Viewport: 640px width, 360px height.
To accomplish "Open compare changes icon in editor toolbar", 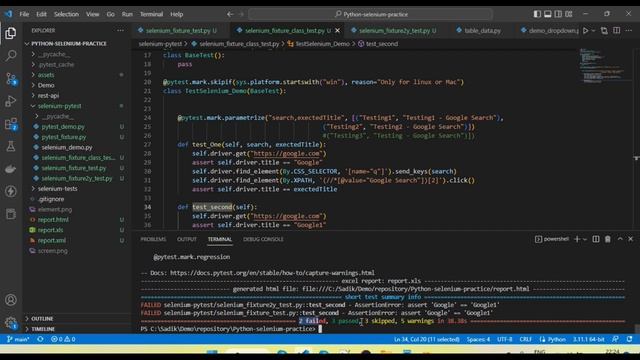I will (x=604, y=31).
